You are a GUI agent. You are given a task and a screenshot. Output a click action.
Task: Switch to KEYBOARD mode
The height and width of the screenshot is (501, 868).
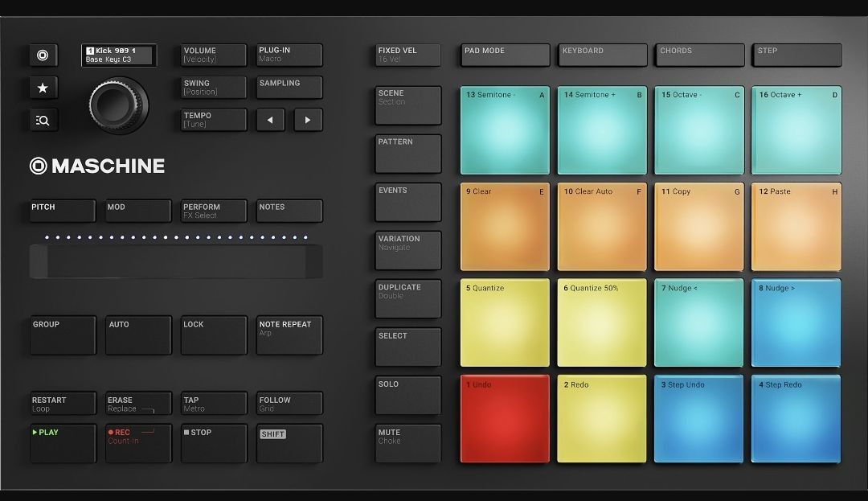602,55
